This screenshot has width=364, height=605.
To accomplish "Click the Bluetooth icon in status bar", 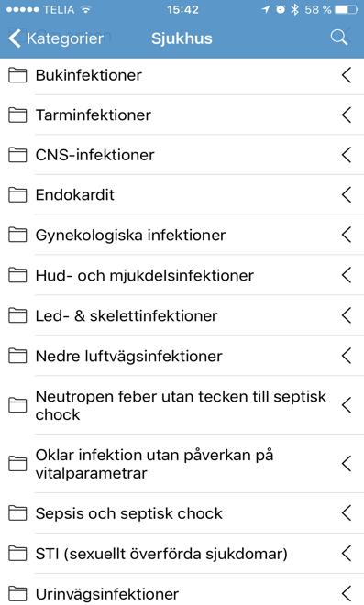I will click(295, 9).
